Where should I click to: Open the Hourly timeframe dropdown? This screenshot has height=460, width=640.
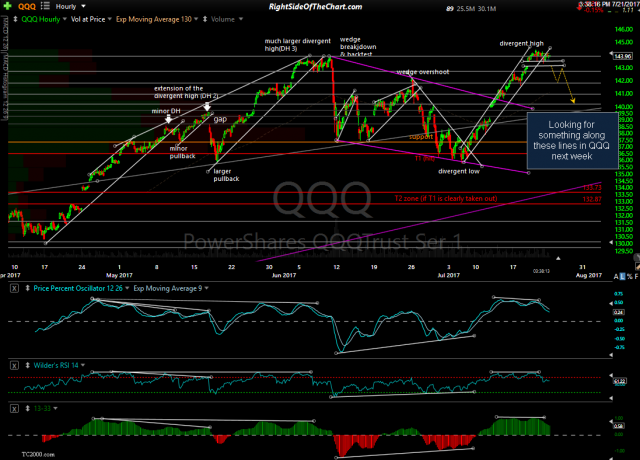[70, 7]
